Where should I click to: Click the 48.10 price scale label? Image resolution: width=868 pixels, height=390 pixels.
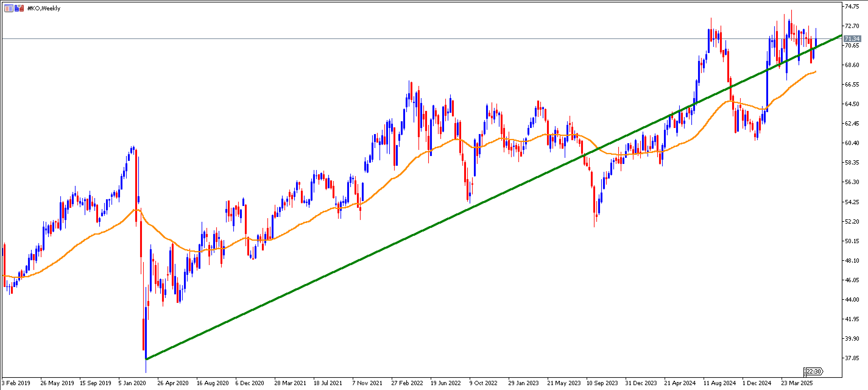tap(852, 261)
